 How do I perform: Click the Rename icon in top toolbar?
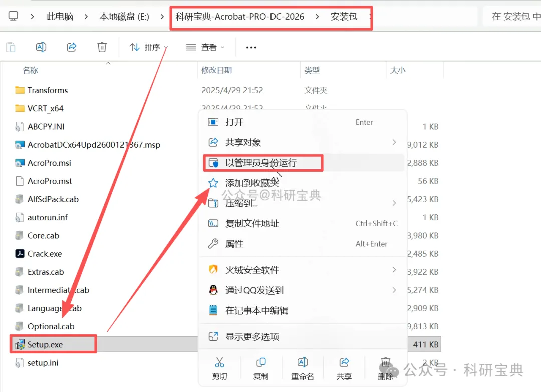41,47
